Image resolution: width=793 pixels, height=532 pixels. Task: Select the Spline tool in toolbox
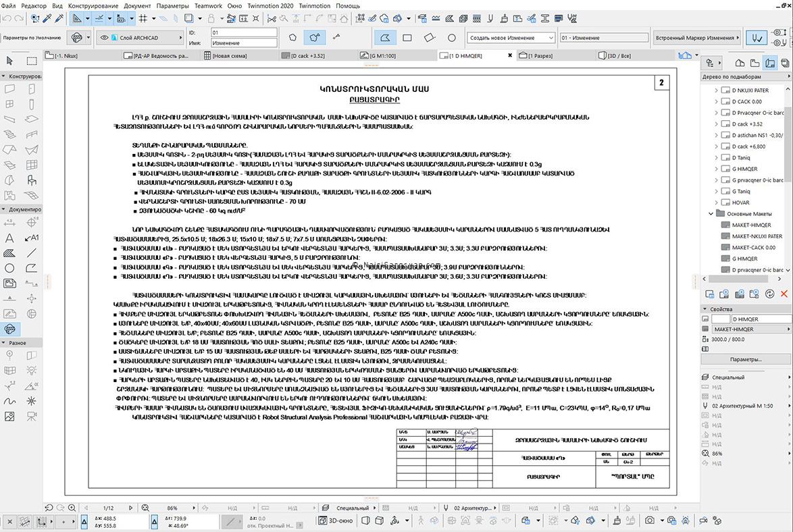pos(9,402)
